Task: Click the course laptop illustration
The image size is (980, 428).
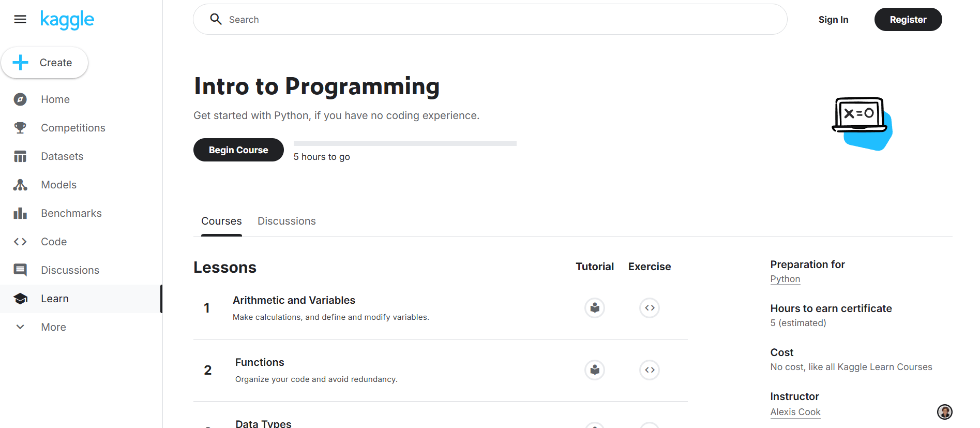Action: 862,124
